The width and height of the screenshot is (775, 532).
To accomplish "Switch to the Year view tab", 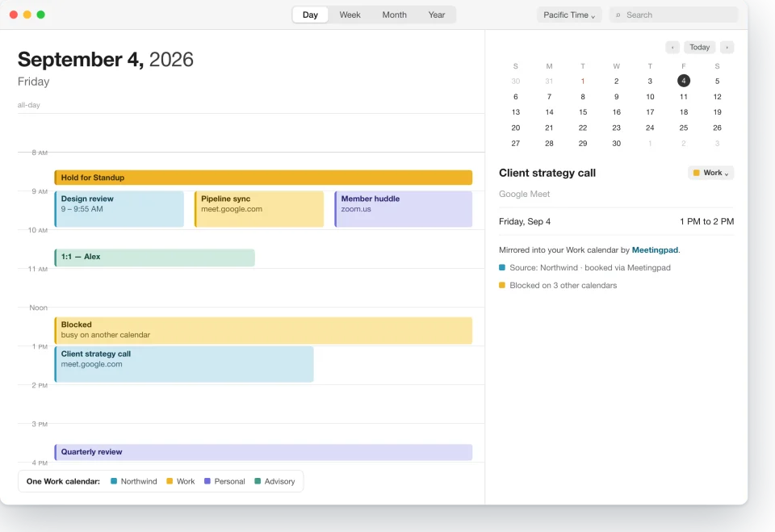I will click(437, 15).
